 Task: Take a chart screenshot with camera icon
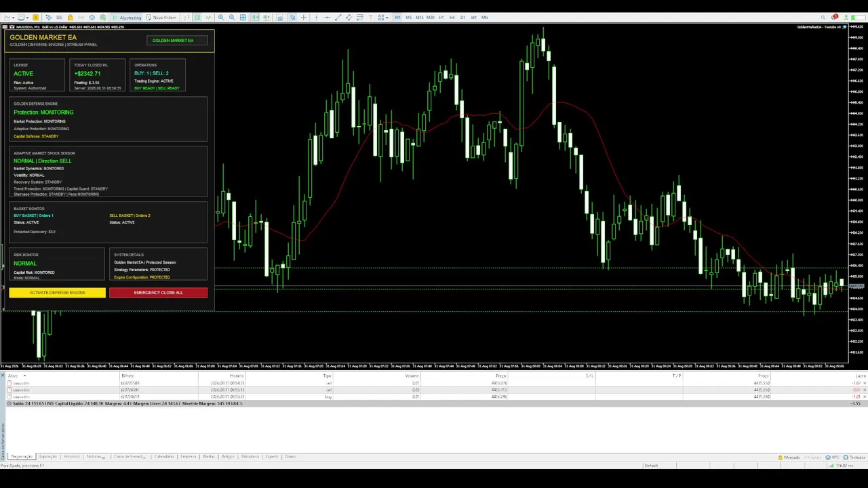click(x=279, y=17)
